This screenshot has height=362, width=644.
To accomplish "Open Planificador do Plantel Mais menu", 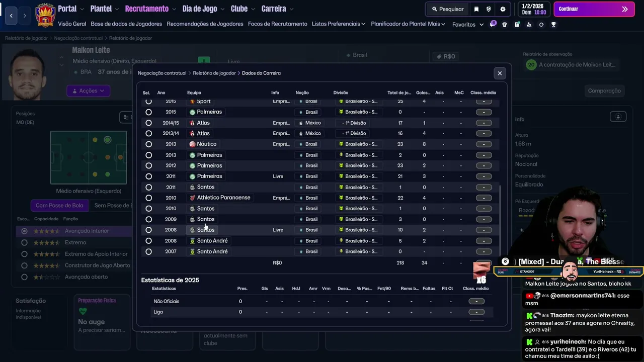I will coord(408,24).
